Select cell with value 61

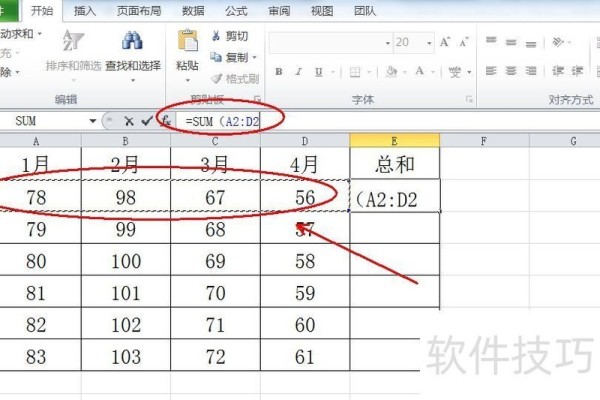tap(305, 356)
